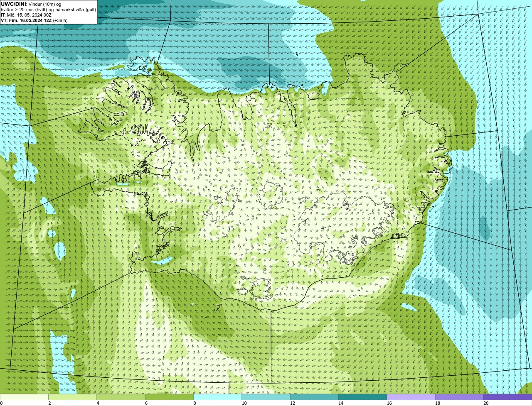532x406 pixels.
Task: Click the olive green 6–8 m/s legend swatch
Action: click(169, 397)
